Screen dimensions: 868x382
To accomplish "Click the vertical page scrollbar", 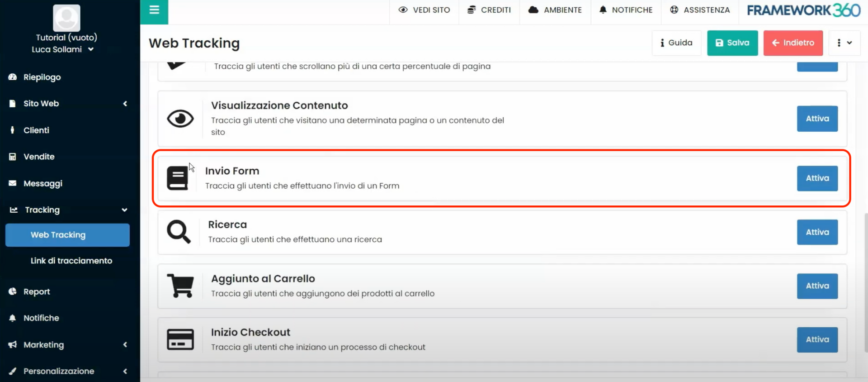I will [x=865, y=281].
